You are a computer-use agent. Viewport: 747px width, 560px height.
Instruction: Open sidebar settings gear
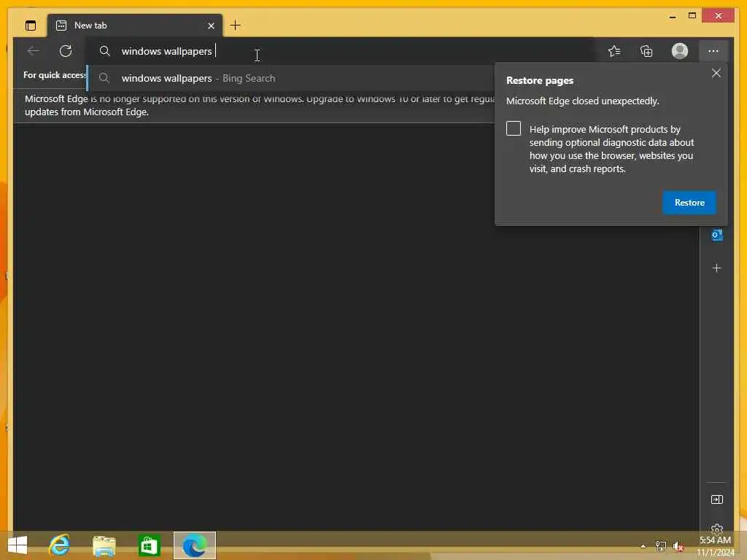[x=716, y=528]
